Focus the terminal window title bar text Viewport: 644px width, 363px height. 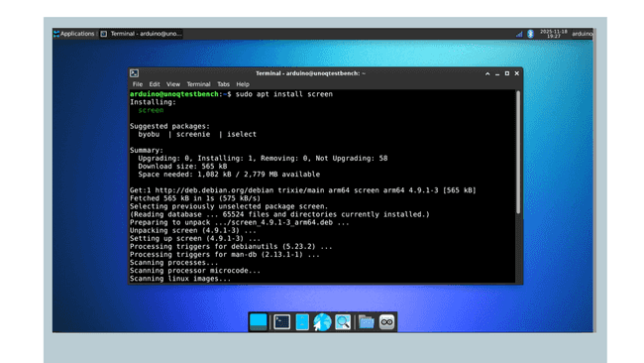(310, 73)
